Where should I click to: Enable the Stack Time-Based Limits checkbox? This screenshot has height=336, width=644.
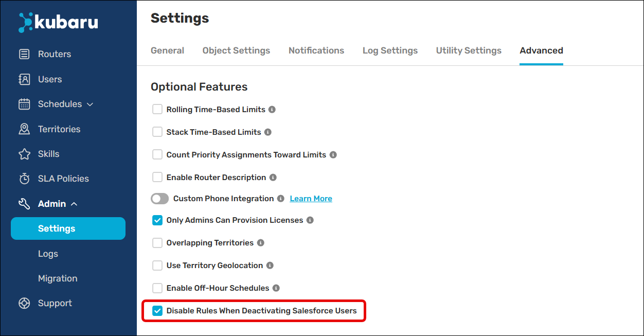click(157, 132)
